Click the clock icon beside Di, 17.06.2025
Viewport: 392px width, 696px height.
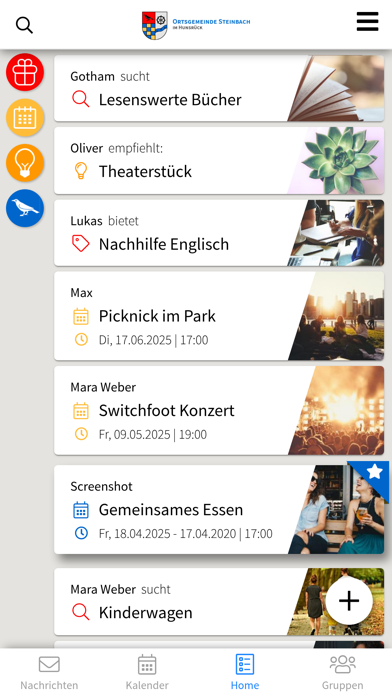[81, 340]
